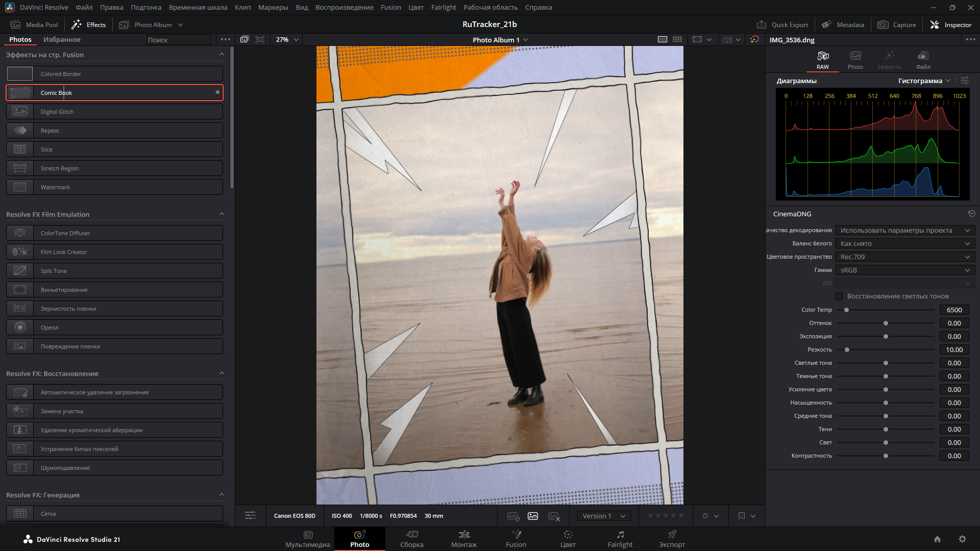Open the Воспроизведение menu
The height and width of the screenshot is (551, 980).
[344, 7]
